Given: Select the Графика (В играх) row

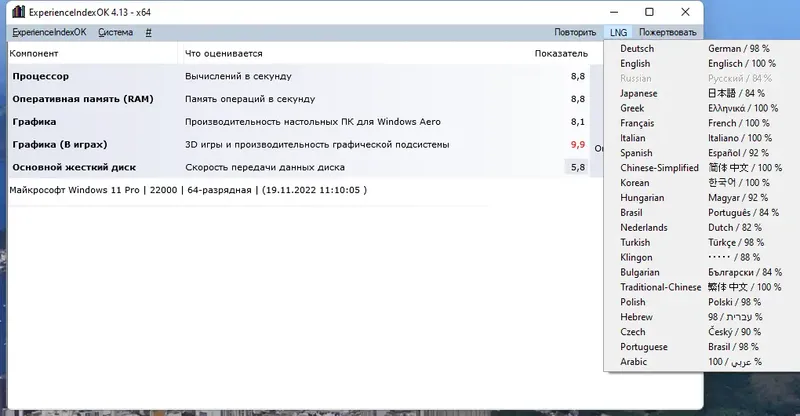Looking at the screenshot, I should click(298, 144).
